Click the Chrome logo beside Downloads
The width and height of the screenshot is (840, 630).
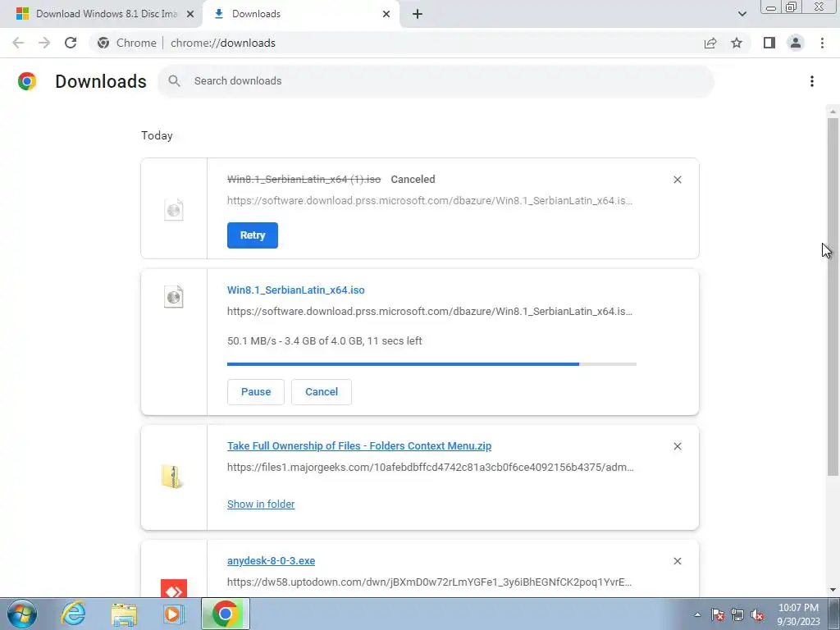coord(27,81)
